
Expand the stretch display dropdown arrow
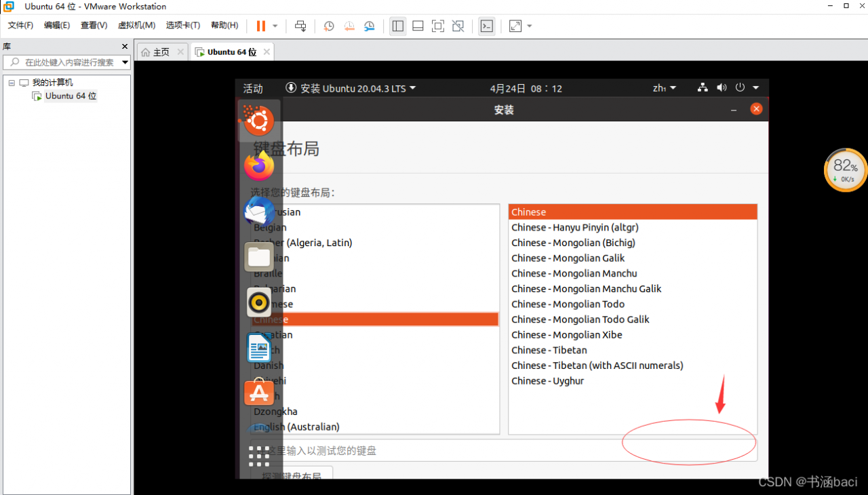(x=530, y=26)
